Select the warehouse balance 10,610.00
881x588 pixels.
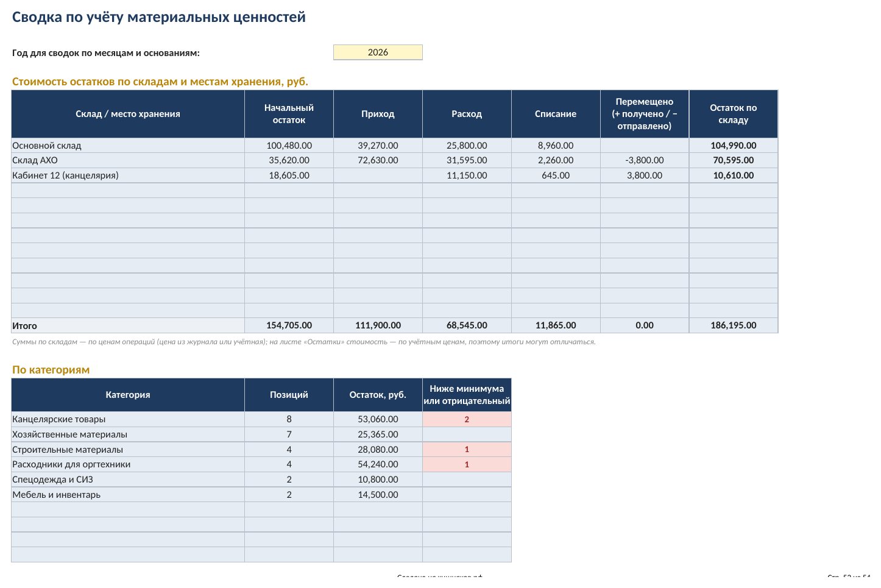click(x=734, y=175)
